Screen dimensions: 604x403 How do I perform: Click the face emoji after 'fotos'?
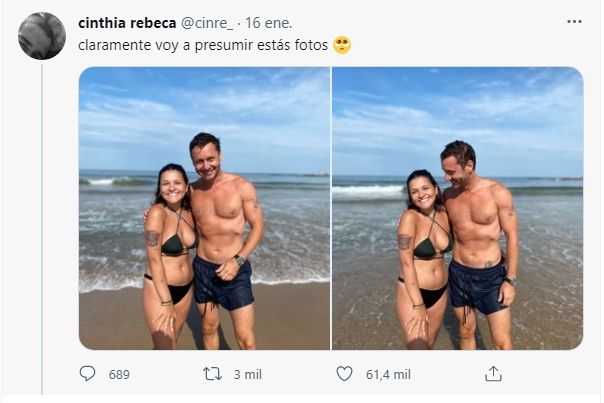343,45
